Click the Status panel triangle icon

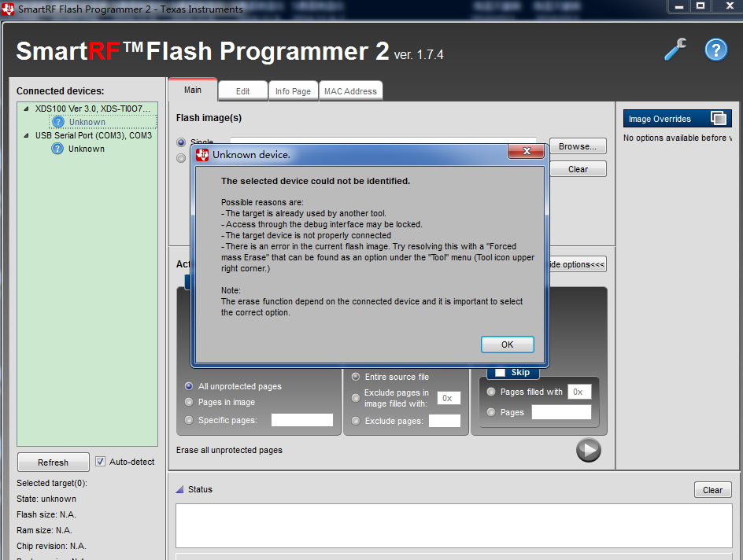click(x=179, y=489)
